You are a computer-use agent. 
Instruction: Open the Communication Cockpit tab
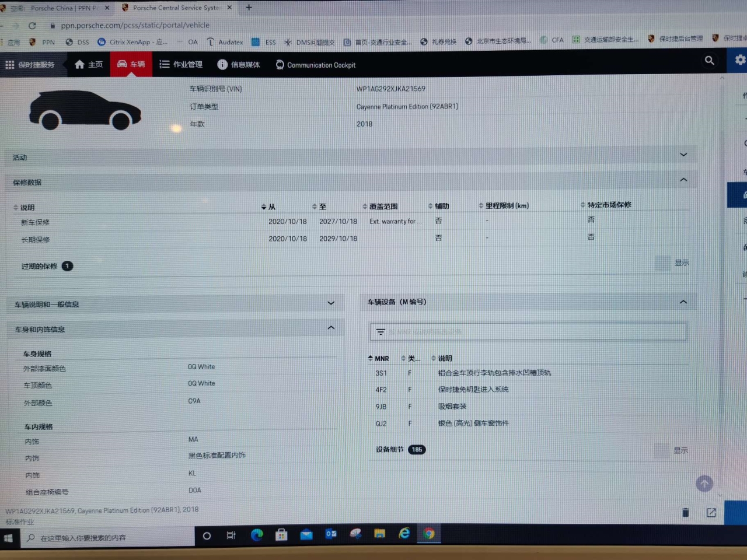coord(315,65)
